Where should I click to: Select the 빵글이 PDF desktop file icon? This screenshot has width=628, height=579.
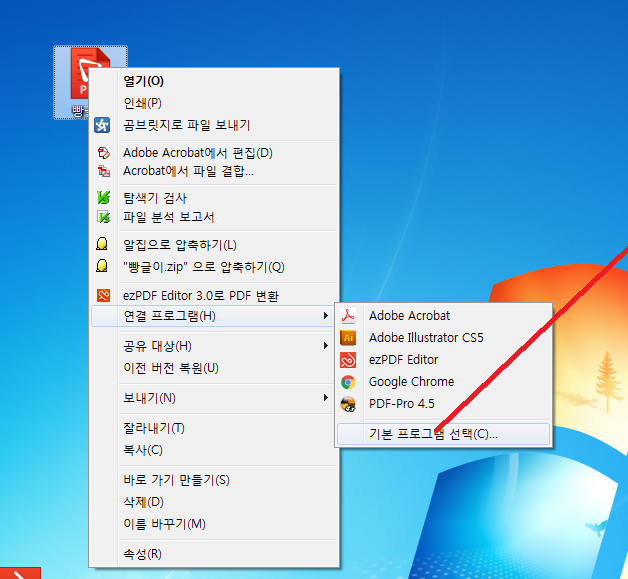[91, 82]
